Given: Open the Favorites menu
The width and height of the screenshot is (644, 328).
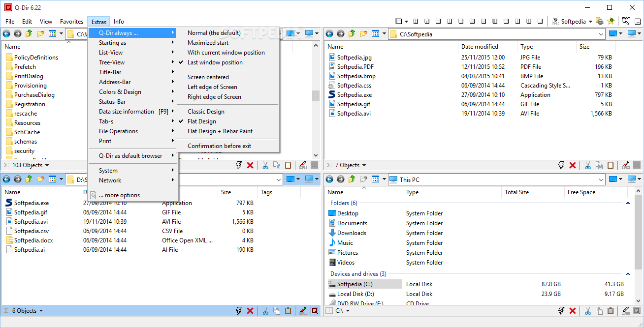Looking at the screenshot, I should pos(72,22).
